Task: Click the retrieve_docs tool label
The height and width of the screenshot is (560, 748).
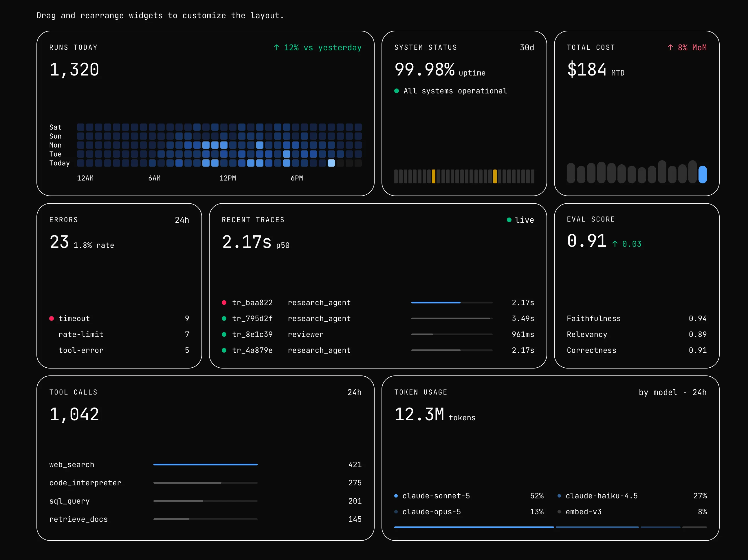Action: click(x=78, y=519)
